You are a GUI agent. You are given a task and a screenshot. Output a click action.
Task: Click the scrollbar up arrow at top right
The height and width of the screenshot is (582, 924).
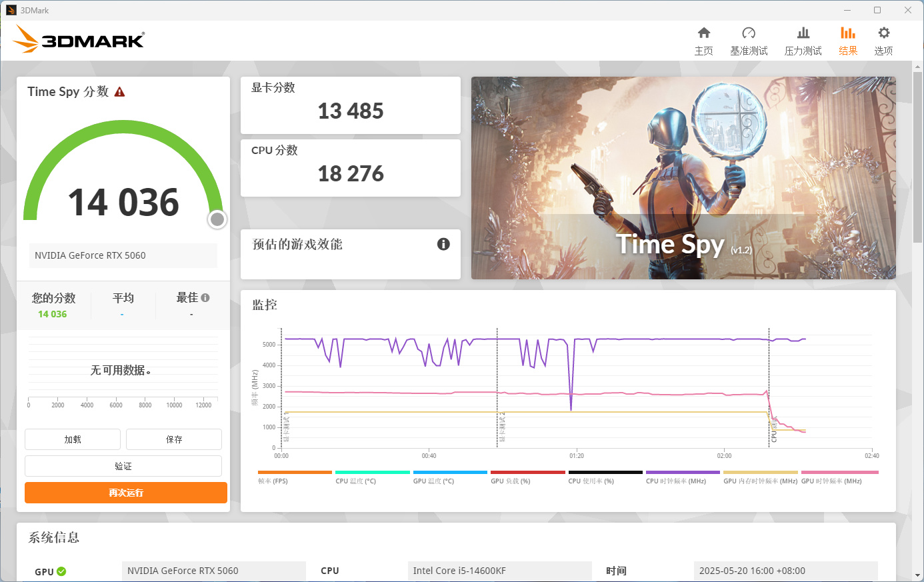click(918, 67)
